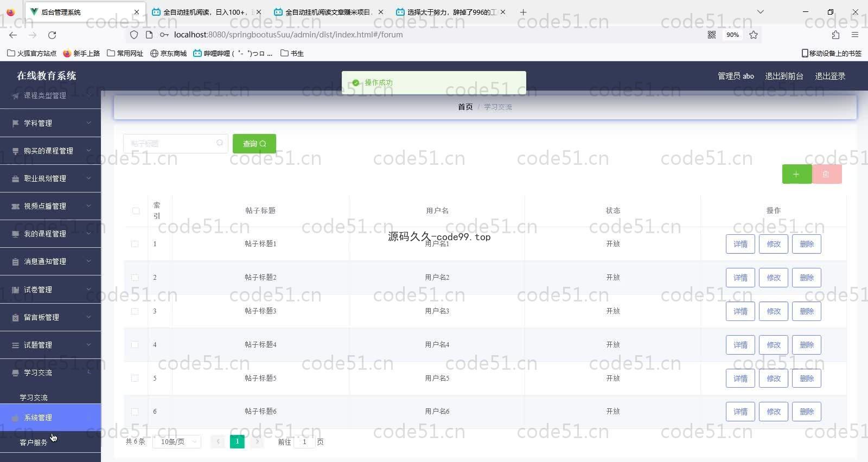868x462 pixels.
Task: Toggle the select-all checkbox in the table header
Action: click(136, 211)
